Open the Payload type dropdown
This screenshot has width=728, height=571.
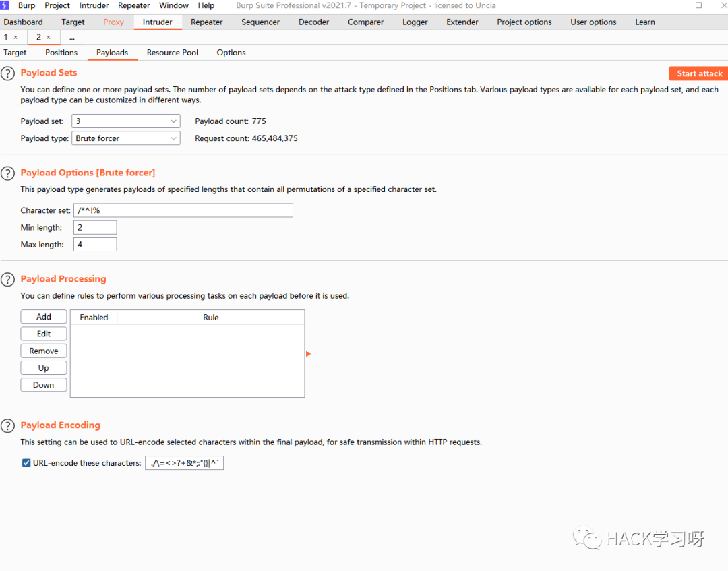126,138
